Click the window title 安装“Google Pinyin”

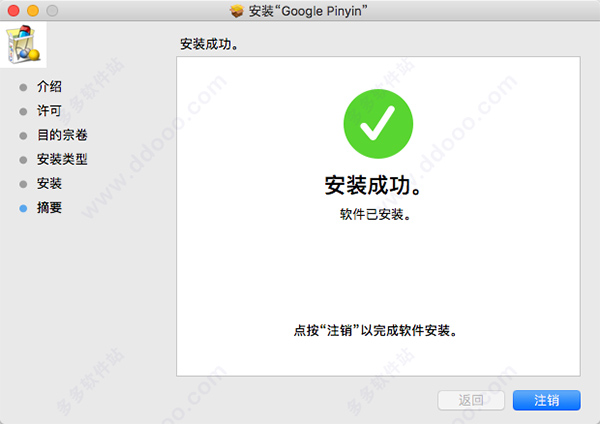click(308, 11)
